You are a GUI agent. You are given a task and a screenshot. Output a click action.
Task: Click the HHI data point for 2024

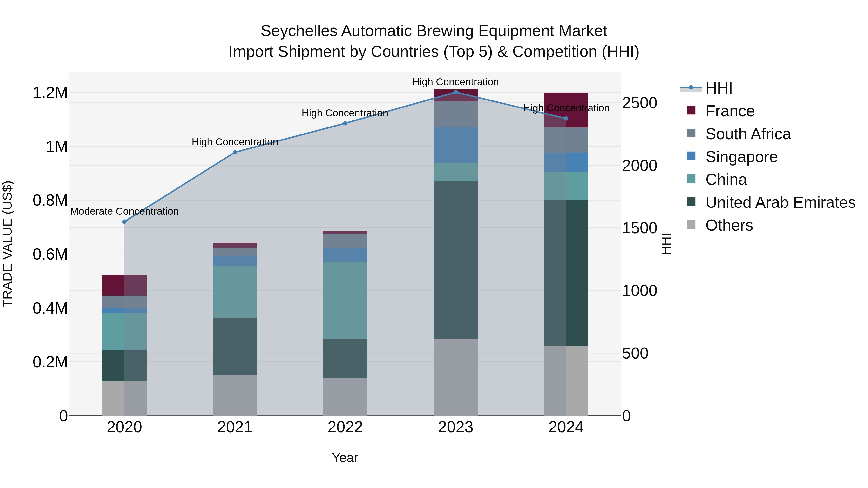tap(566, 119)
